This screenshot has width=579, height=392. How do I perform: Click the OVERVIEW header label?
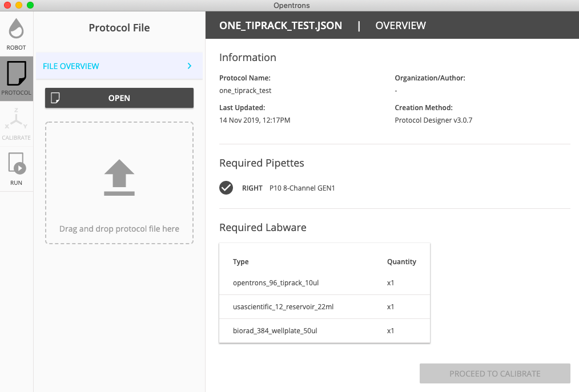401,26
